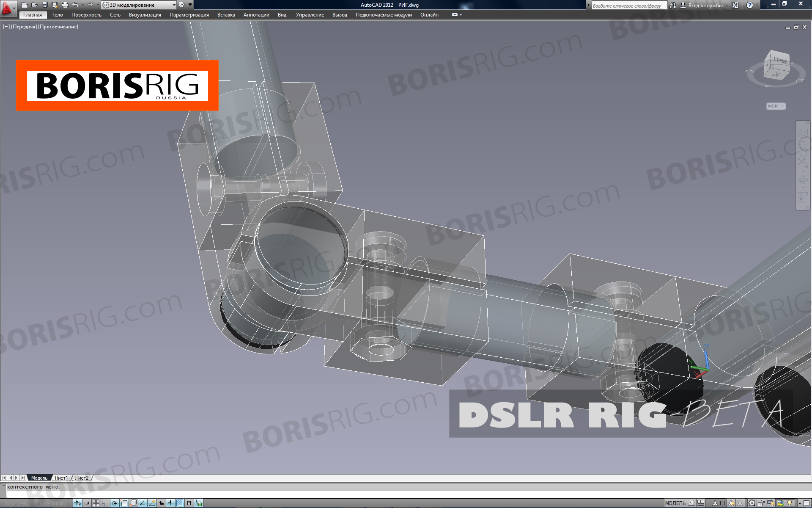Click the last layout tab arrow
The height and width of the screenshot is (508, 812).
(22, 478)
